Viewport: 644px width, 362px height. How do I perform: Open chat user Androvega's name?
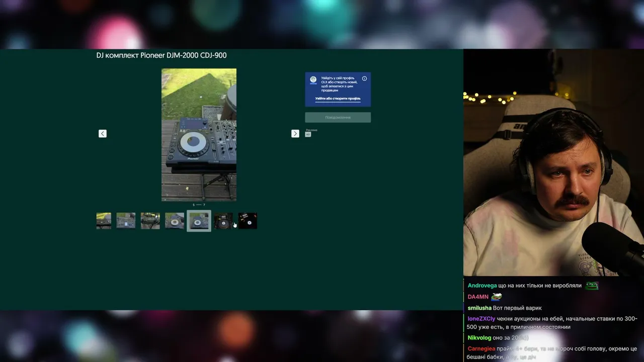click(482, 286)
